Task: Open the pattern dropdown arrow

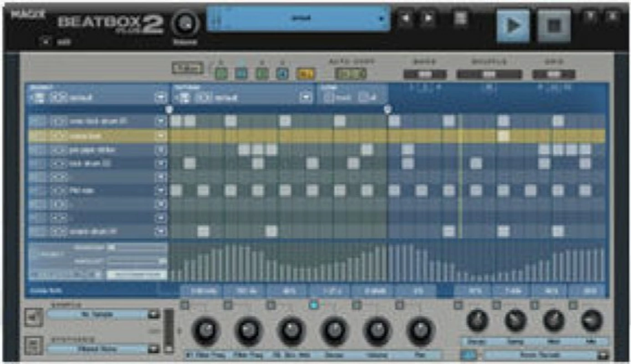Action: click(306, 97)
